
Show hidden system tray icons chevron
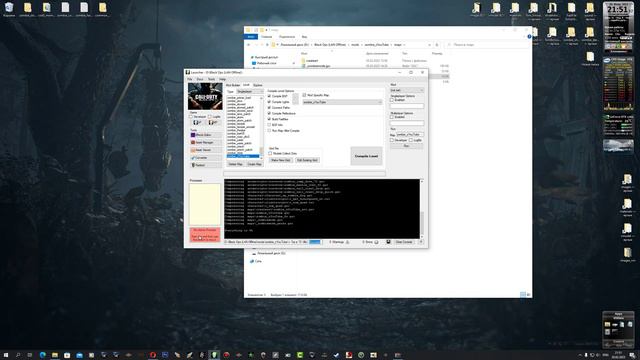[x=580, y=355]
